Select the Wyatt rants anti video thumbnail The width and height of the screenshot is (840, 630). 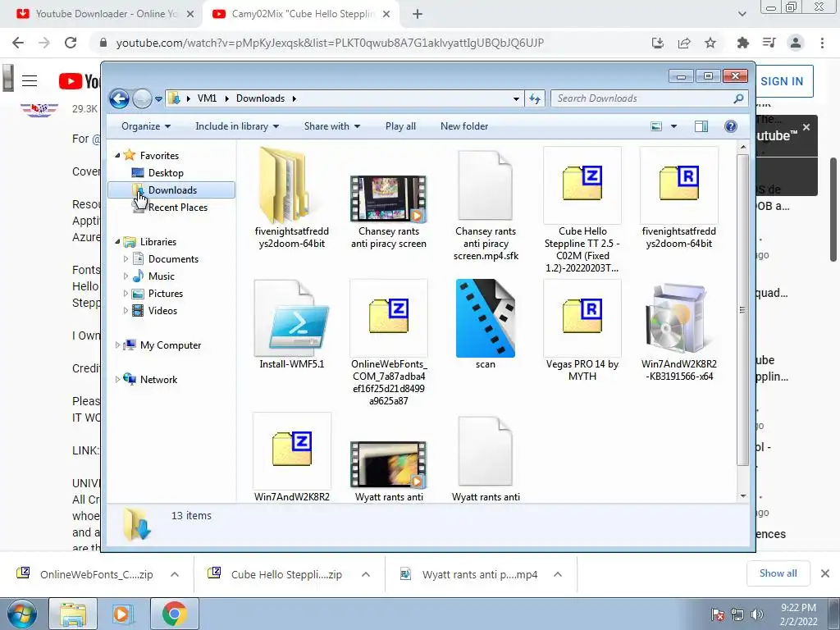[388, 464]
